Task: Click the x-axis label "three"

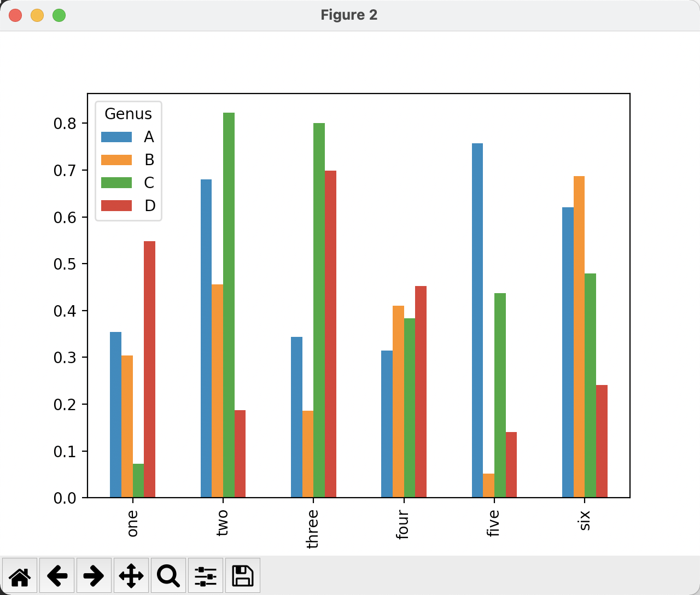Action: pyautogui.click(x=312, y=529)
